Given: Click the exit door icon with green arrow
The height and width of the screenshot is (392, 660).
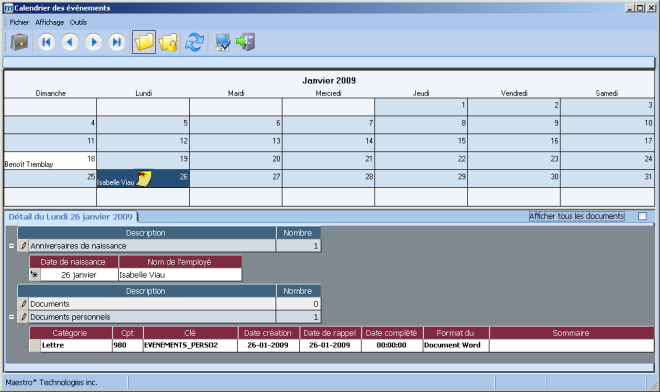Looking at the screenshot, I should (x=245, y=42).
